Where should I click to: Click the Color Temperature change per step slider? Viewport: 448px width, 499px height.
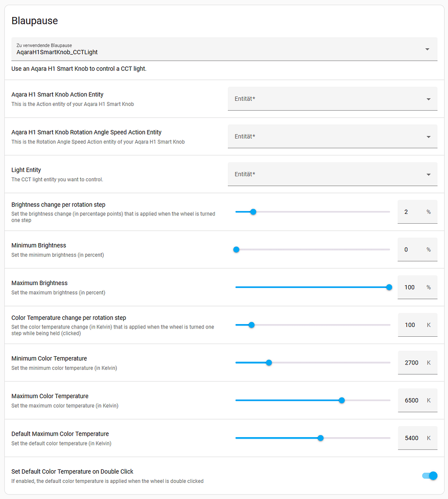251,325
